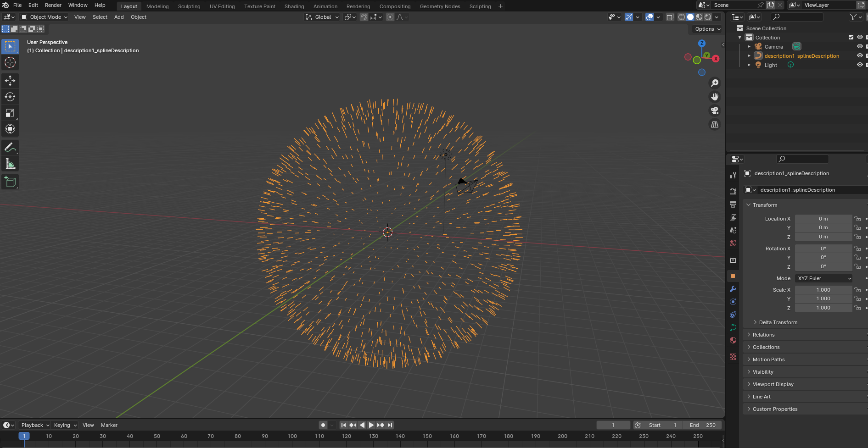The height and width of the screenshot is (448, 868).
Task: Hide the Light in outliner
Action: pos(860,65)
